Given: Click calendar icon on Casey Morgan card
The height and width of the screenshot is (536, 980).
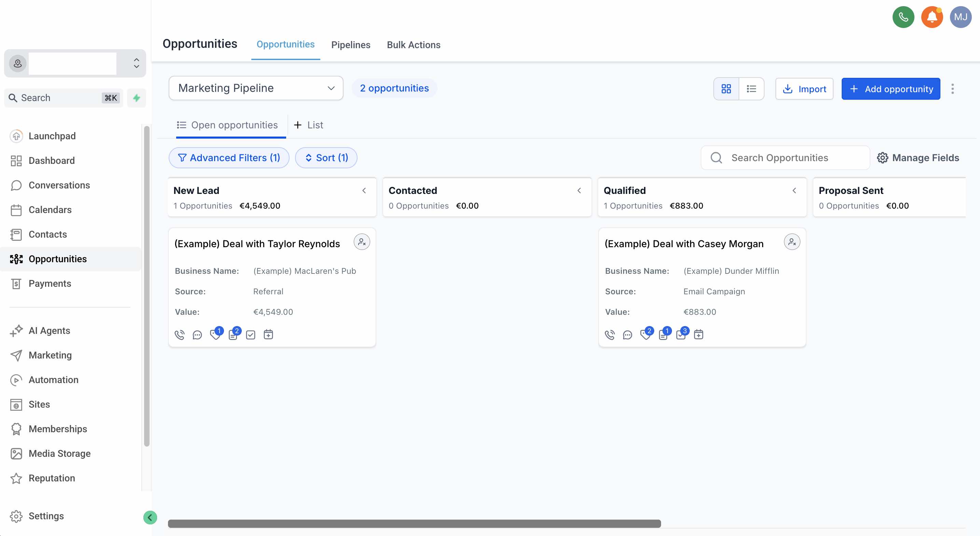Looking at the screenshot, I should pos(699,335).
